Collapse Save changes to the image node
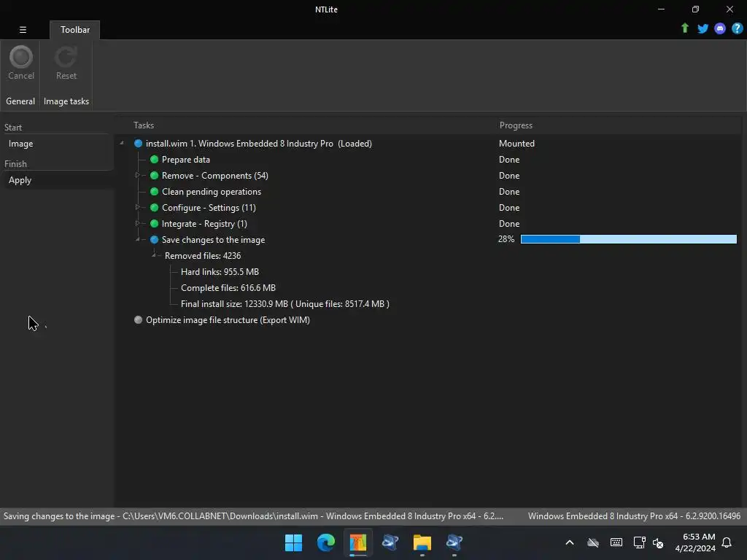 pyautogui.click(x=138, y=239)
